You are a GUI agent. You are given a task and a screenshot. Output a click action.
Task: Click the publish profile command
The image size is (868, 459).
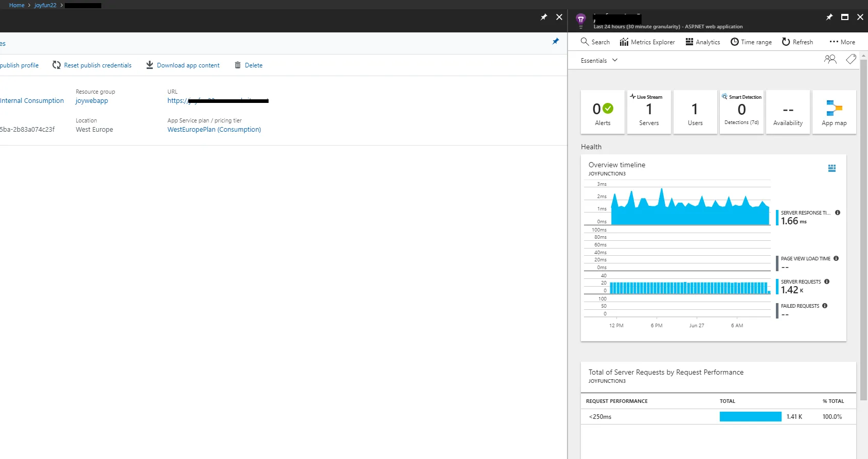pyautogui.click(x=19, y=65)
